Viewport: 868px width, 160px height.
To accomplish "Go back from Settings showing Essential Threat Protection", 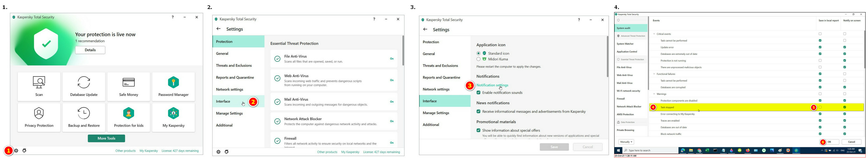I will click(x=218, y=29).
